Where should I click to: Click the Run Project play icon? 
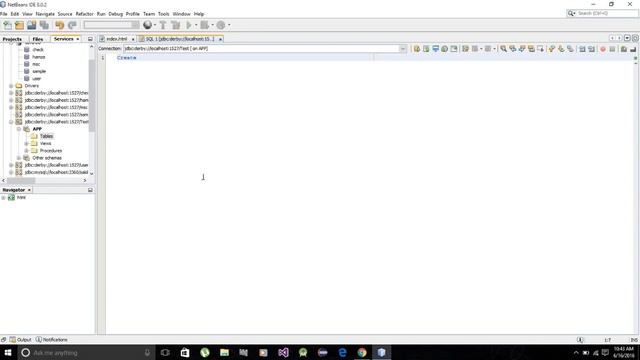click(189, 25)
